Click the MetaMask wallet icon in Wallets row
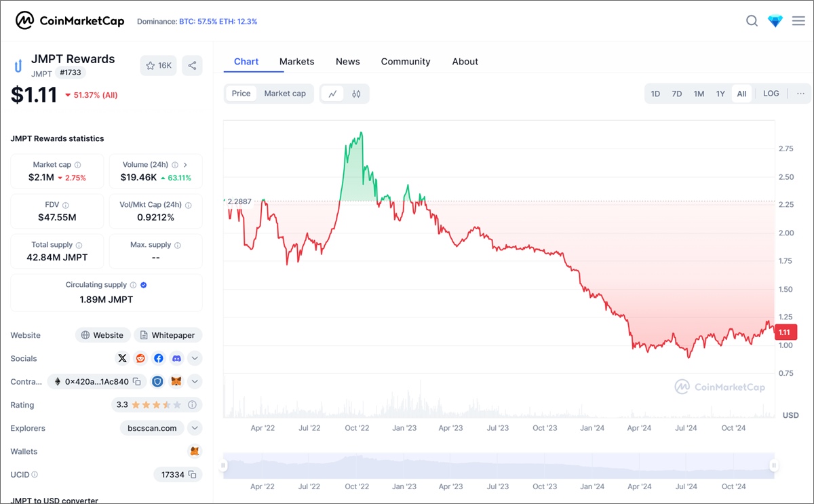 point(195,451)
